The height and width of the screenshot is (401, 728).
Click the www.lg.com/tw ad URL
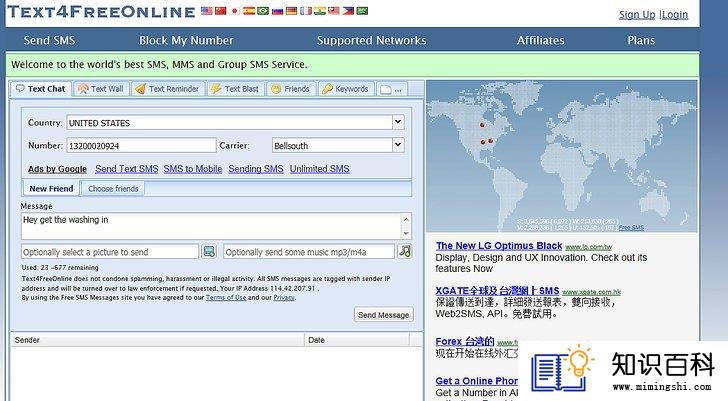589,247
